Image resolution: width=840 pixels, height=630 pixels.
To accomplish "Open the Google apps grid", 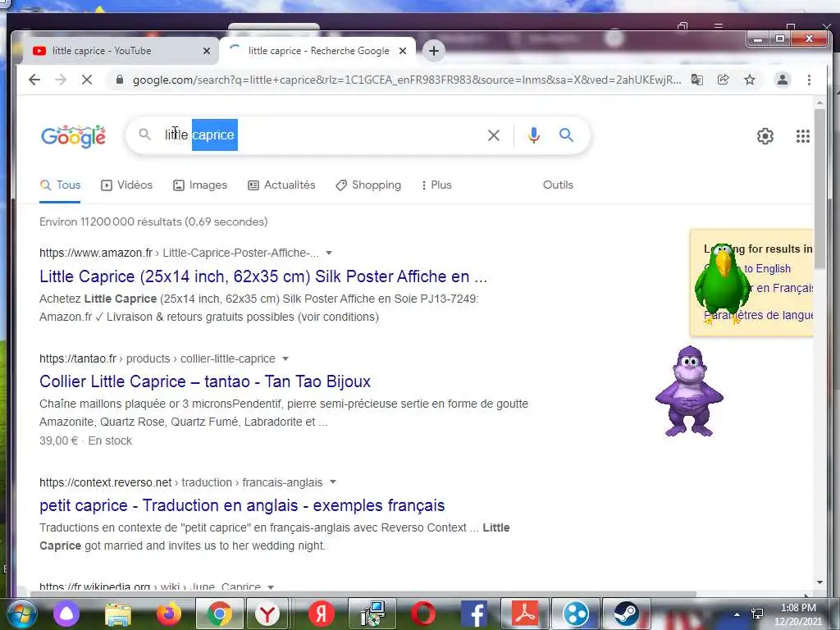I will 802,136.
